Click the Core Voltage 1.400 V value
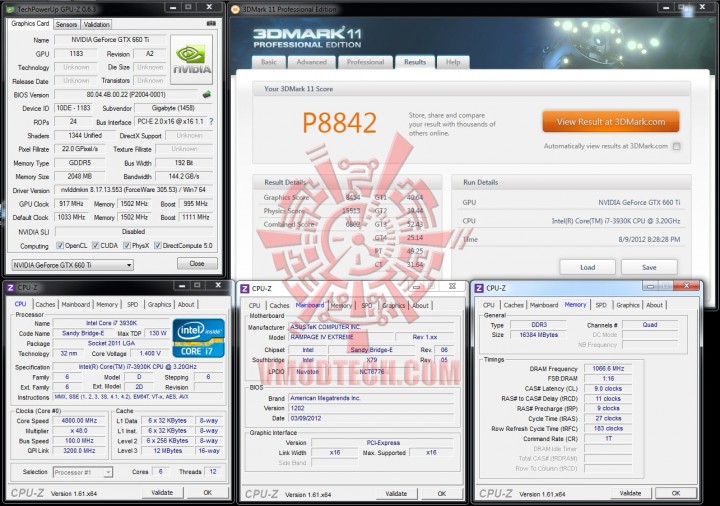The height and width of the screenshot is (506, 720). (x=149, y=354)
